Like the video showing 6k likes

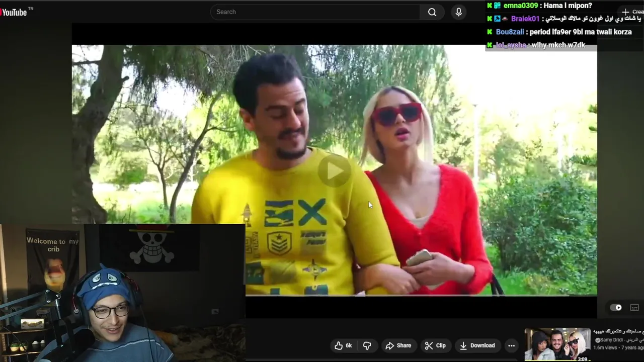(x=343, y=345)
